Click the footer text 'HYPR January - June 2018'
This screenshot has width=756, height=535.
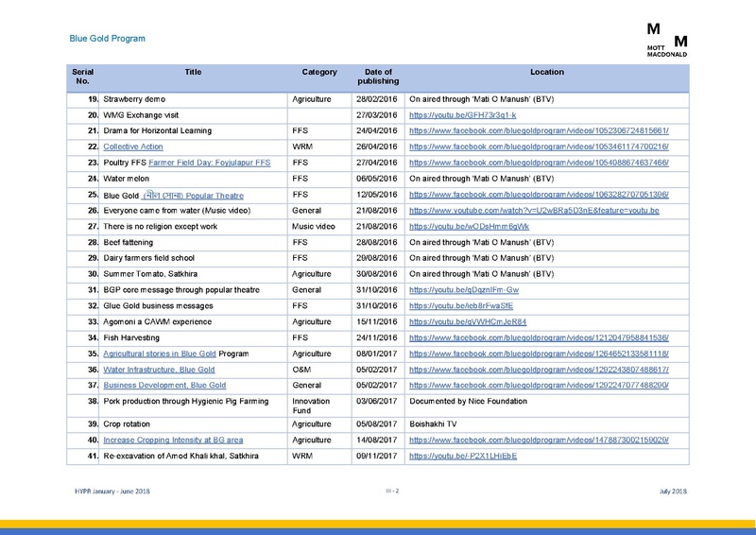coord(112,492)
